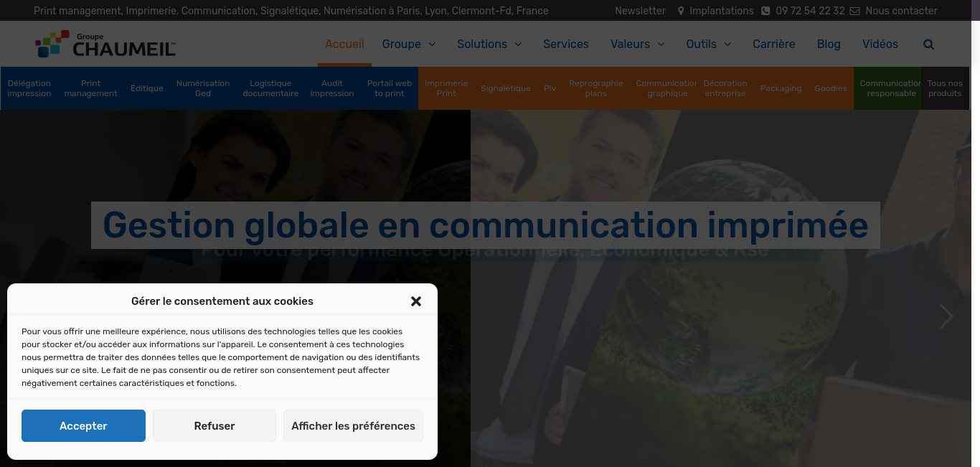Viewport: 980px width, 467px height.
Task: Open Nous contacter with the envelope icon
Action: 893,11
